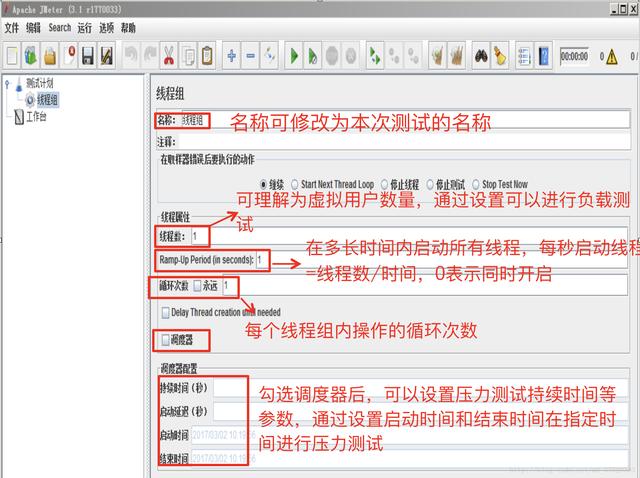Click the Ramp-Up Period input field

(442, 260)
